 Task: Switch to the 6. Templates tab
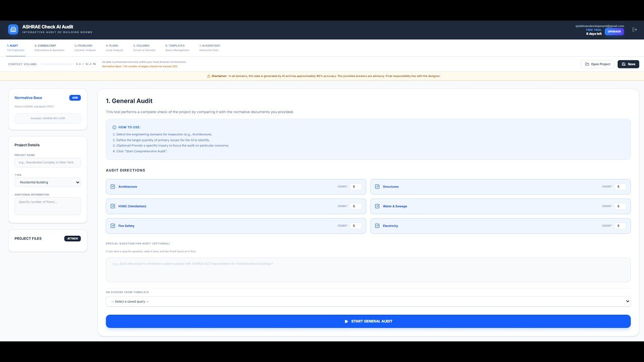(177, 48)
